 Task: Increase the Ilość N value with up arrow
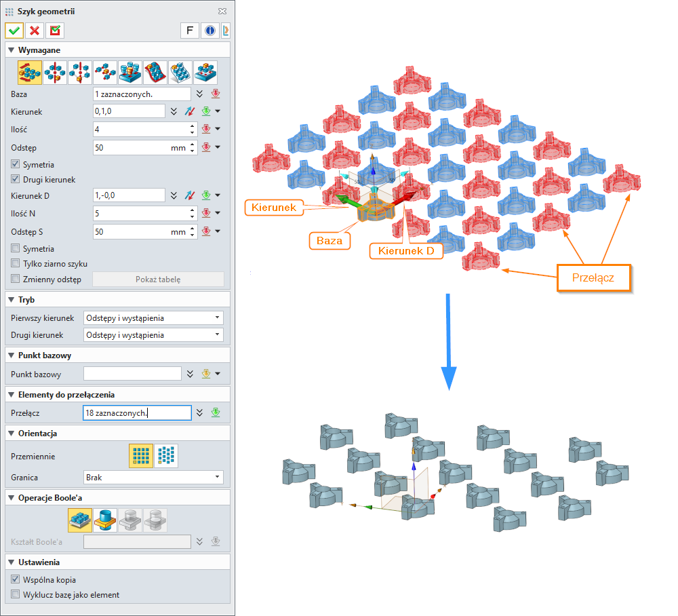tap(193, 210)
